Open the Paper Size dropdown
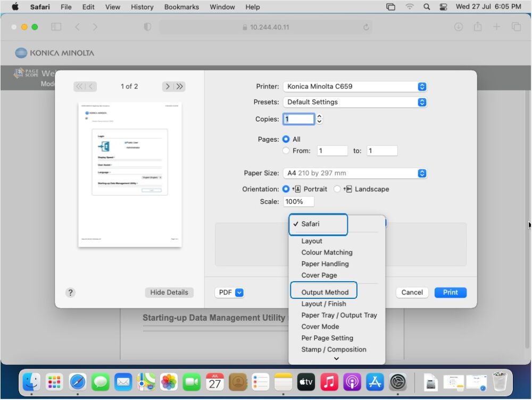532x400 pixels. (x=355, y=173)
